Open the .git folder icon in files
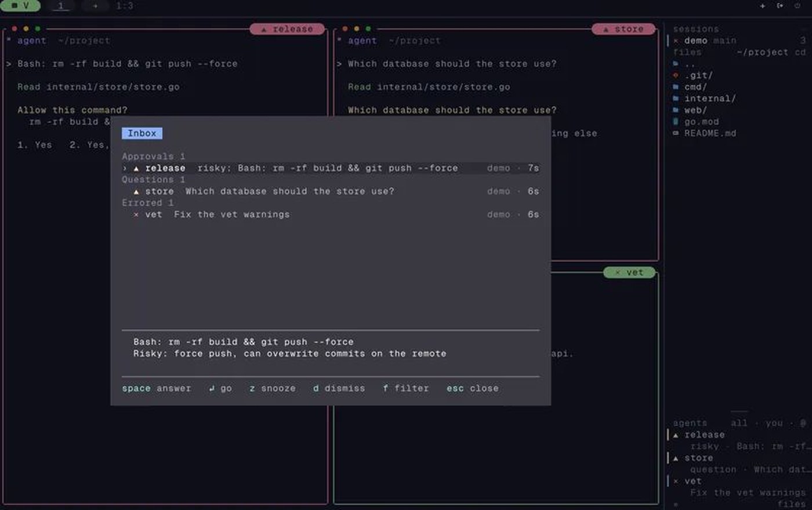The height and width of the screenshot is (510, 812). 676,75
